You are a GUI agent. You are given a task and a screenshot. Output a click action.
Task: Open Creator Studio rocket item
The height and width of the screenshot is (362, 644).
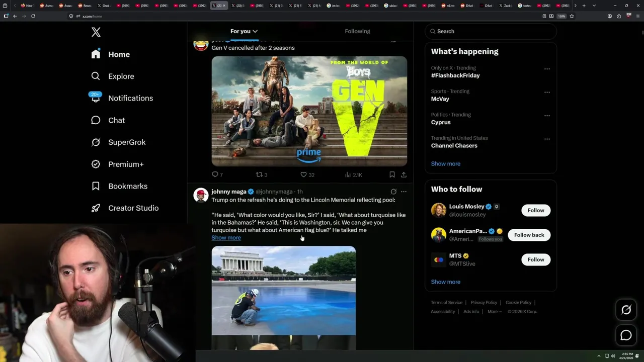[x=125, y=208]
